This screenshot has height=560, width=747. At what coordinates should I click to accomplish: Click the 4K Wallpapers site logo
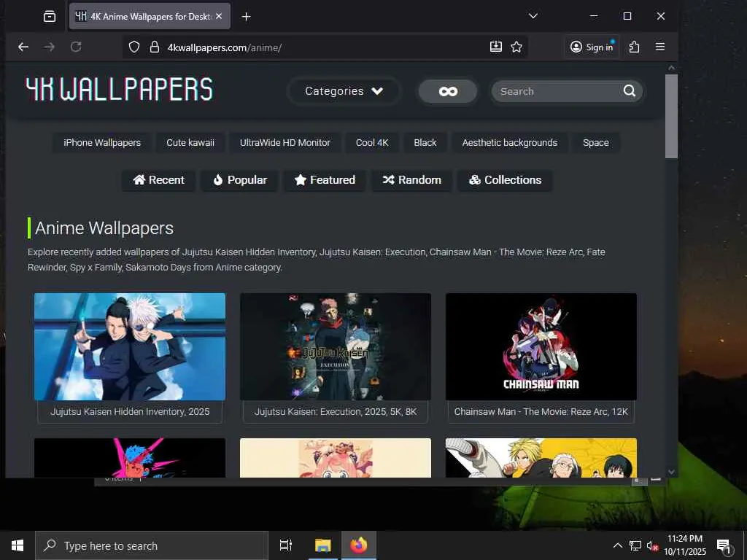pyautogui.click(x=119, y=90)
